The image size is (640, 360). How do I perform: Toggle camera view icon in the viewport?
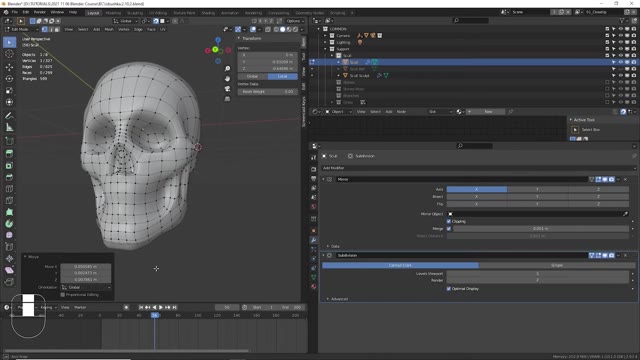tap(227, 89)
